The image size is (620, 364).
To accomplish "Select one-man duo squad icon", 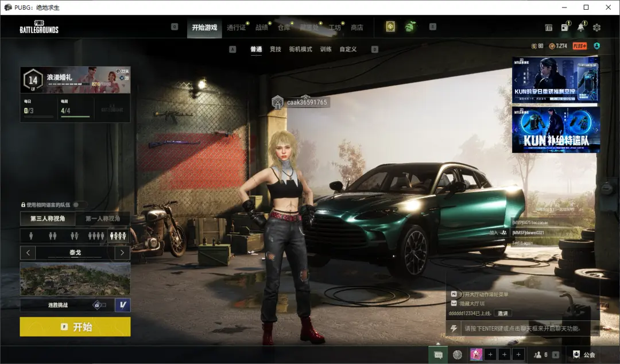I will (74, 236).
